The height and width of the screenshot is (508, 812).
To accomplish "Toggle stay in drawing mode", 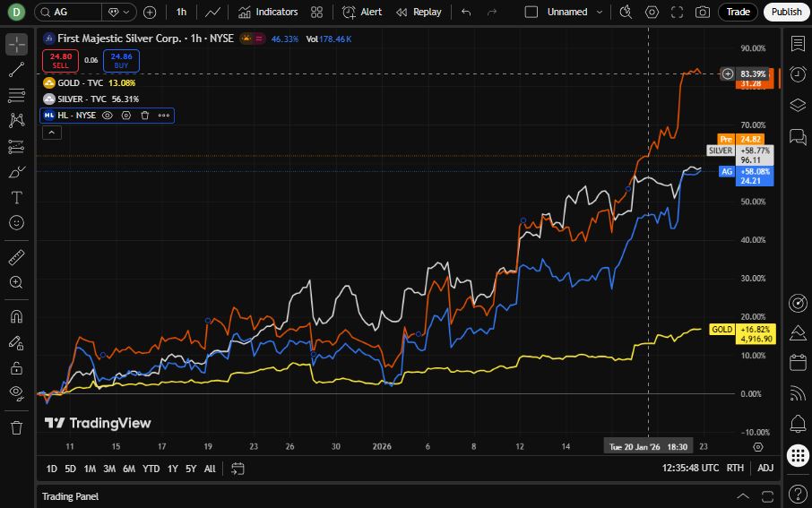I will 16,342.
